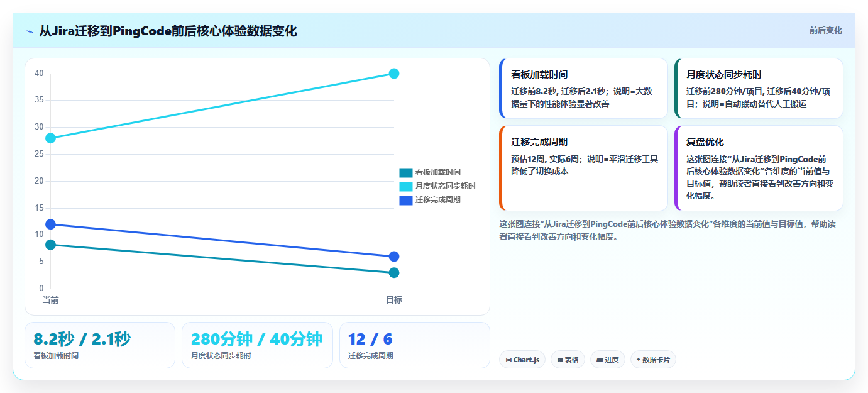Select the blue 迁移完成周期 point at 目标
This screenshot has height=393, width=868.
click(394, 257)
